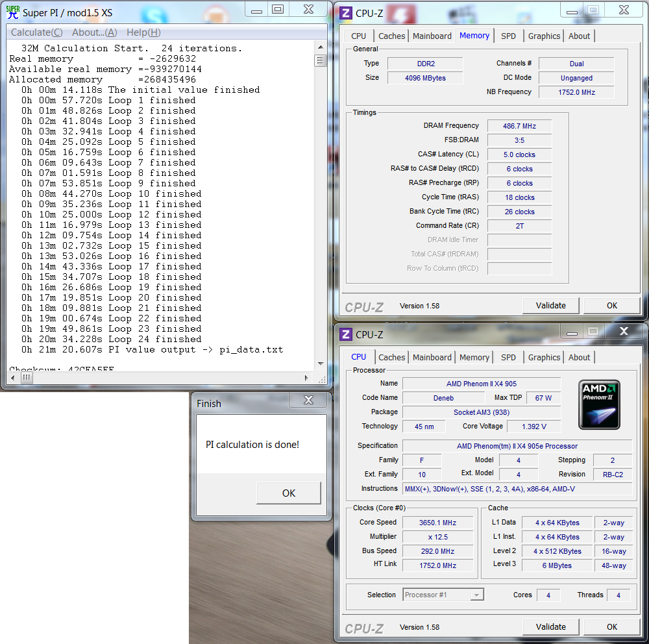The width and height of the screenshot is (649, 644).
Task: Open Graphics tab in upper CPU-Z window
Action: pos(544,36)
